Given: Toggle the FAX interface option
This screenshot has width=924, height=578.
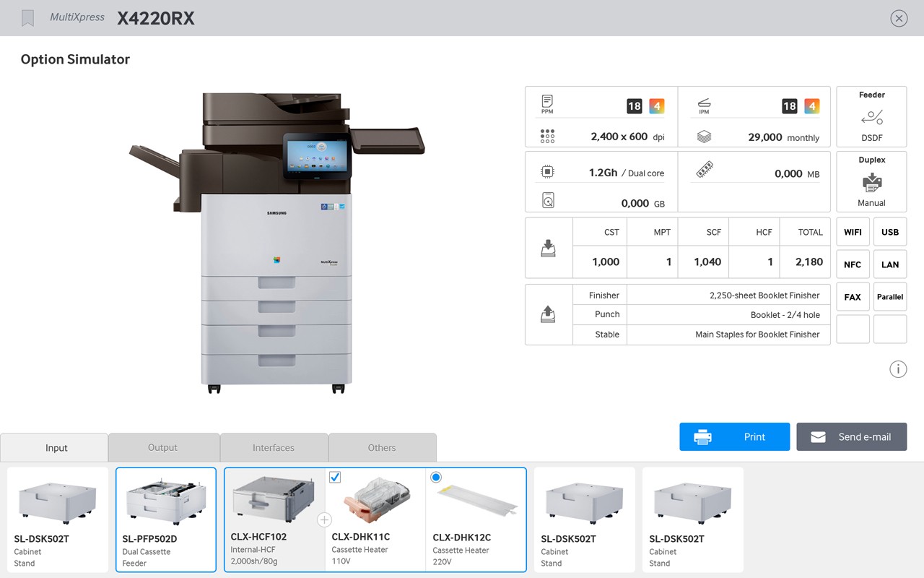Looking at the screenshot, I should [853, 296].
